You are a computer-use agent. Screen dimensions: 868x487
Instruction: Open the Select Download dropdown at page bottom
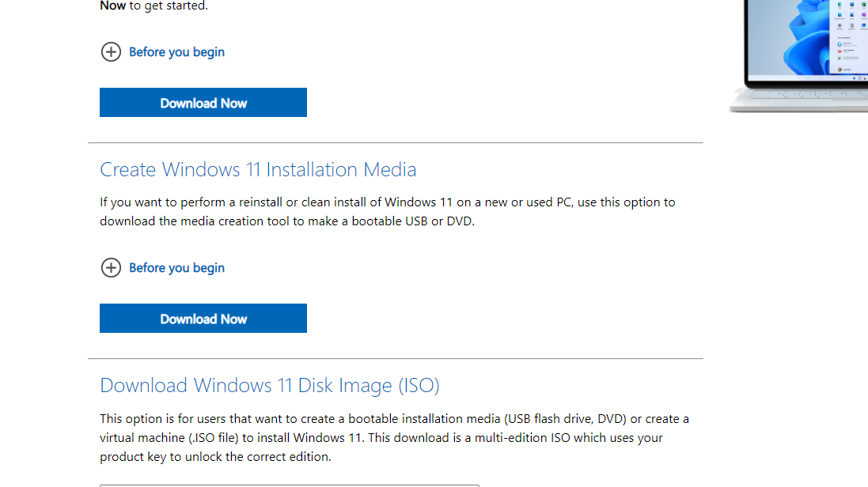coord(289,484)
